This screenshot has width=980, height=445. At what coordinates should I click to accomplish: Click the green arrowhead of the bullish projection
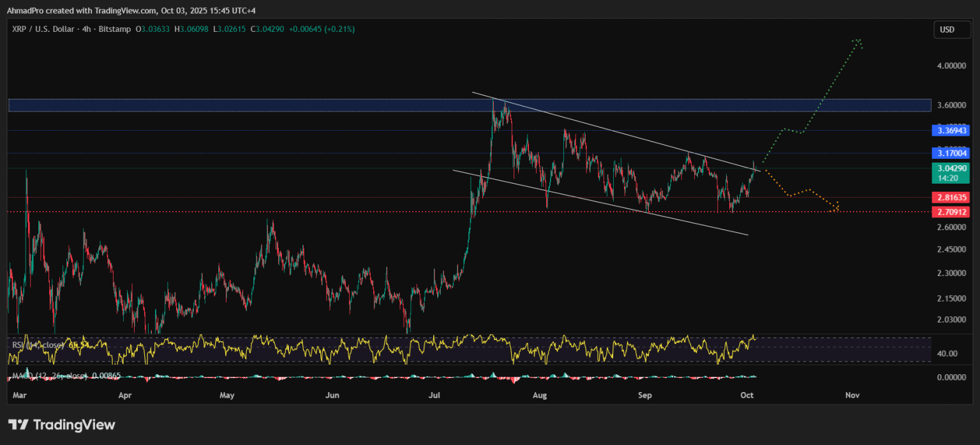pyautogui.click(x=859, y=42)
